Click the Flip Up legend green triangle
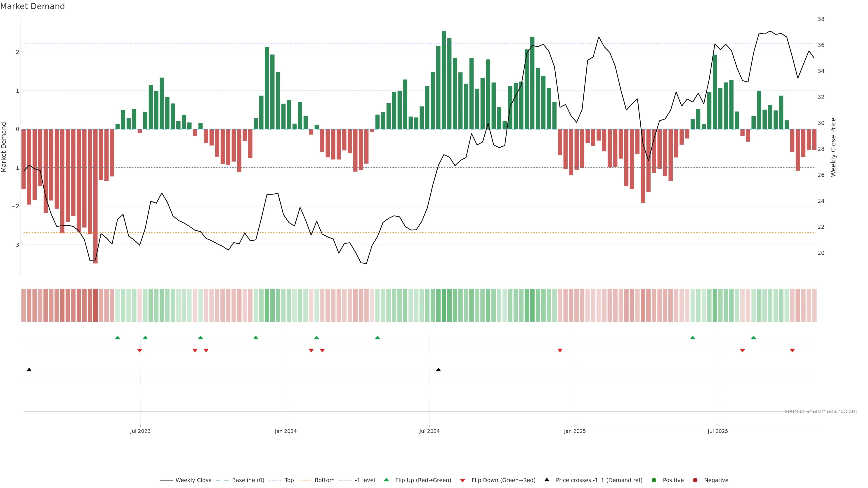The width and height of the screenshot is (868, 488). 386,480
